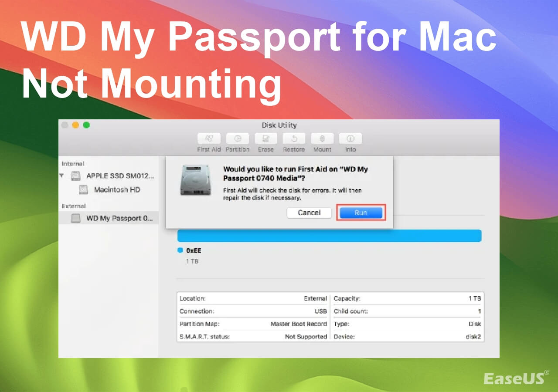558x392 pixels.
Task: Open the Info panel via the Info icon
Action: 350,139
